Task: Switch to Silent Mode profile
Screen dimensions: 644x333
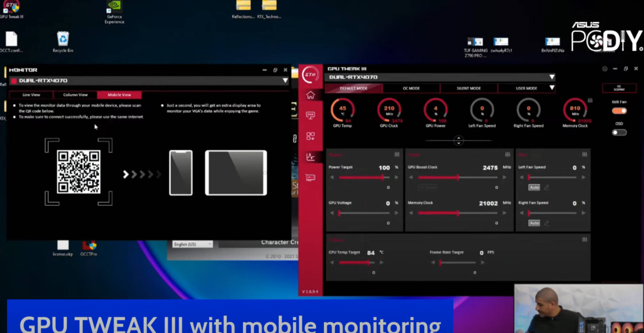Action: tap(469, 88)
